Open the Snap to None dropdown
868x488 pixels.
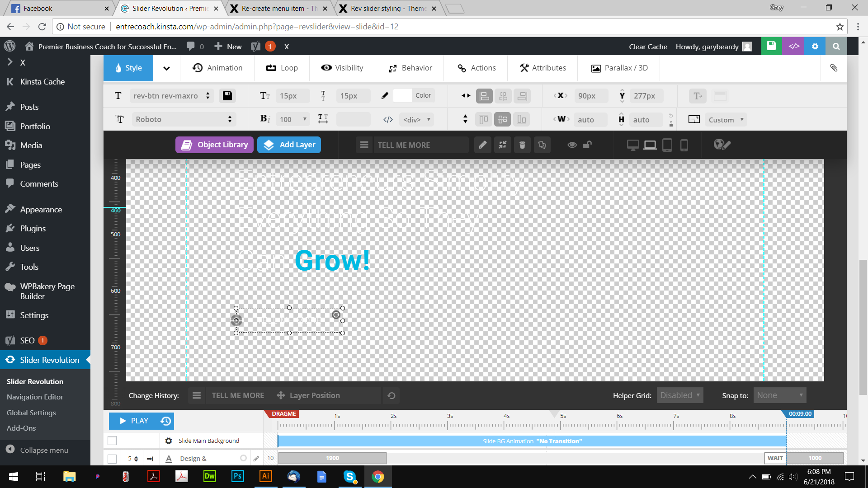click(780, 395)
